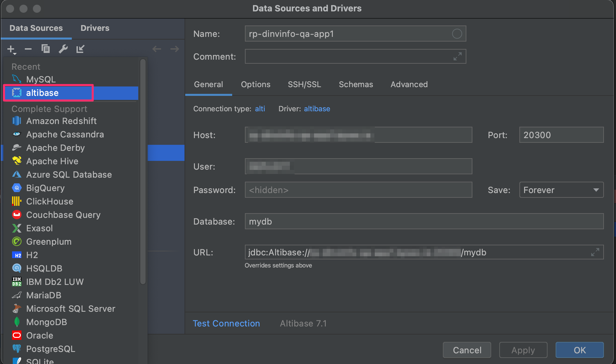Open the General settings tab
616x364 pixels.
tap(208, 84)
